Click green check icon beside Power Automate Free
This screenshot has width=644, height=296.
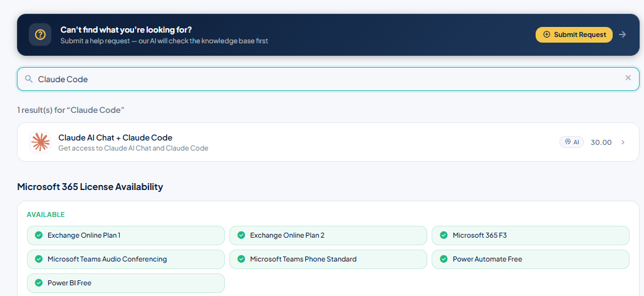[x=444, y=259]
